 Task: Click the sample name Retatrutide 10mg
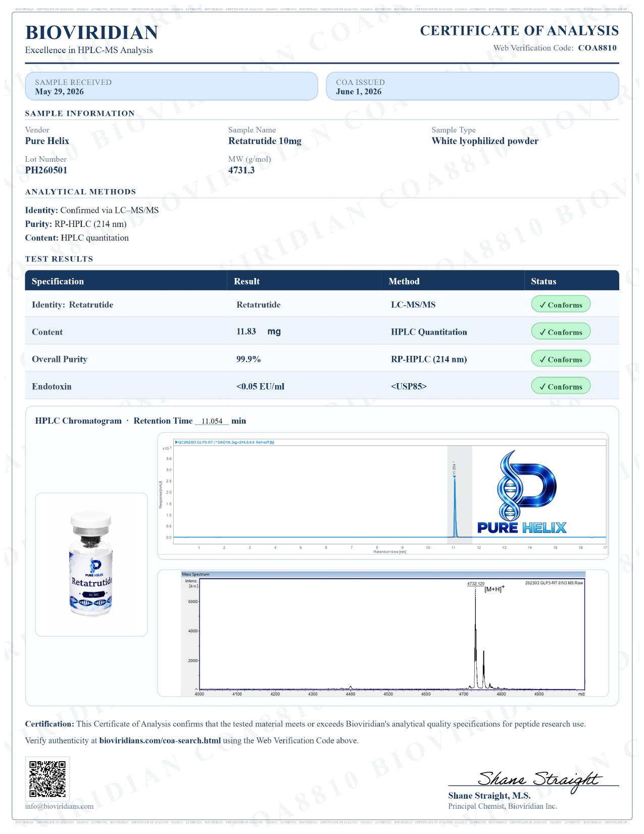[265, 141]
